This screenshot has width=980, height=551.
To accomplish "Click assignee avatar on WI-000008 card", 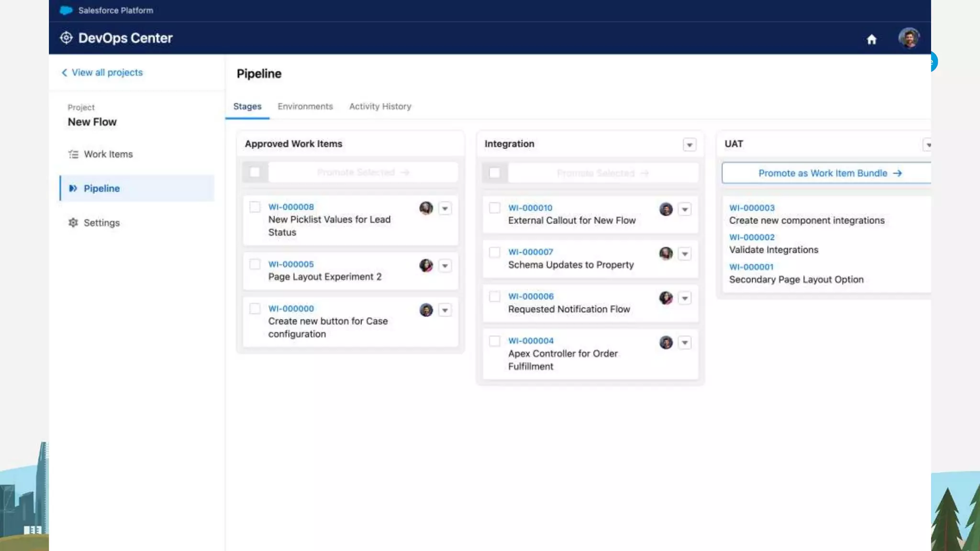I will point(426,208).
